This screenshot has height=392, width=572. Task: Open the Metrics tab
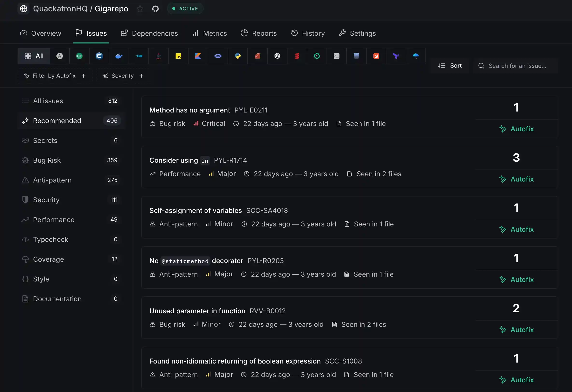[210, 33]
